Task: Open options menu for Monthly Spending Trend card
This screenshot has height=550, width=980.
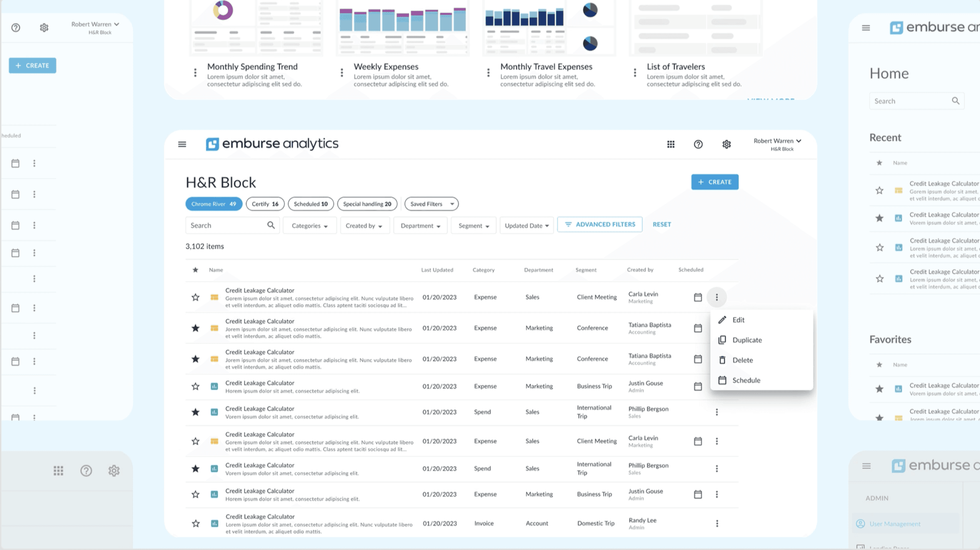Action: (x=195, y=73)
